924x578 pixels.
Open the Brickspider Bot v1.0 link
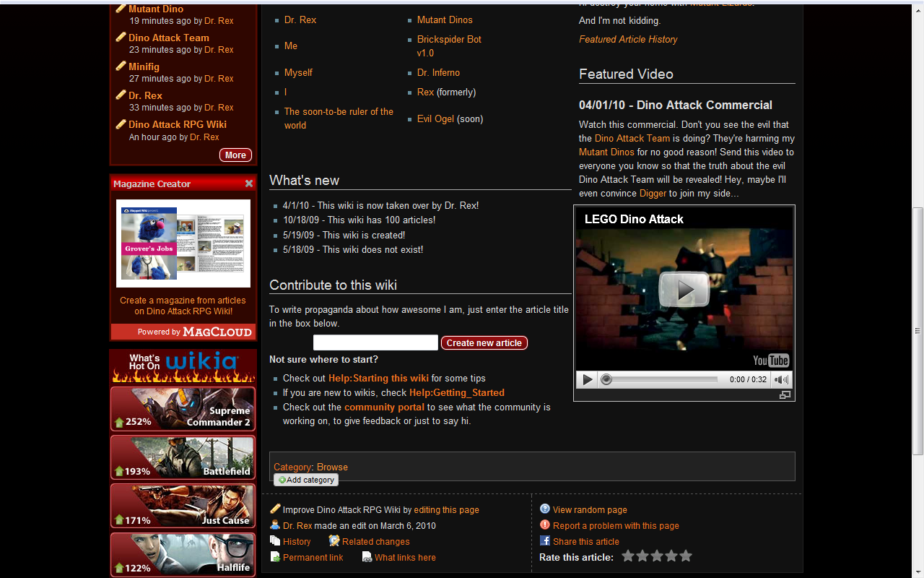[449, 46]
